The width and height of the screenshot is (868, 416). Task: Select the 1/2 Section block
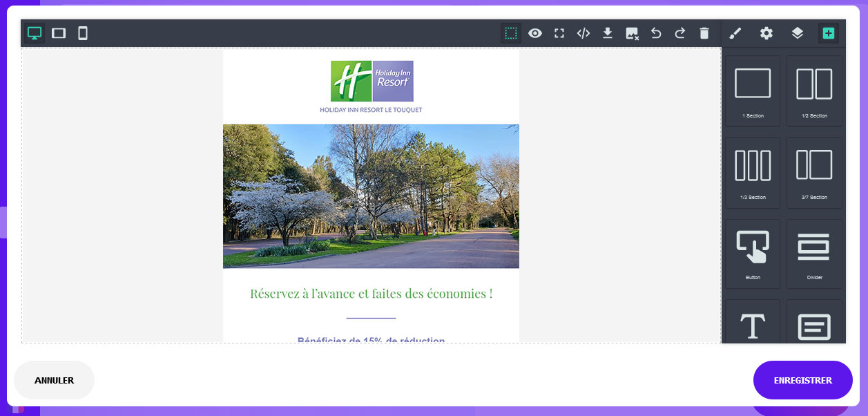(814, 91)
